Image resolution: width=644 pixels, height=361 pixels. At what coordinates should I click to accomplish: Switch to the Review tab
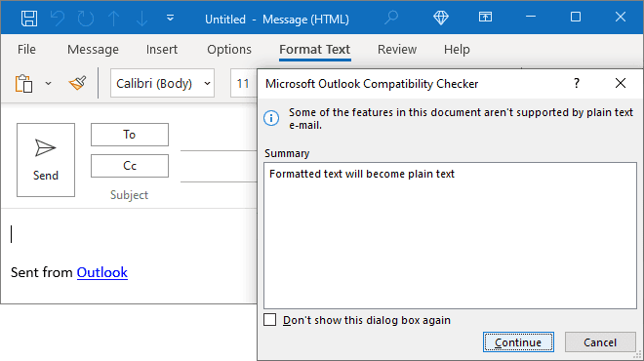click(397, 50)
